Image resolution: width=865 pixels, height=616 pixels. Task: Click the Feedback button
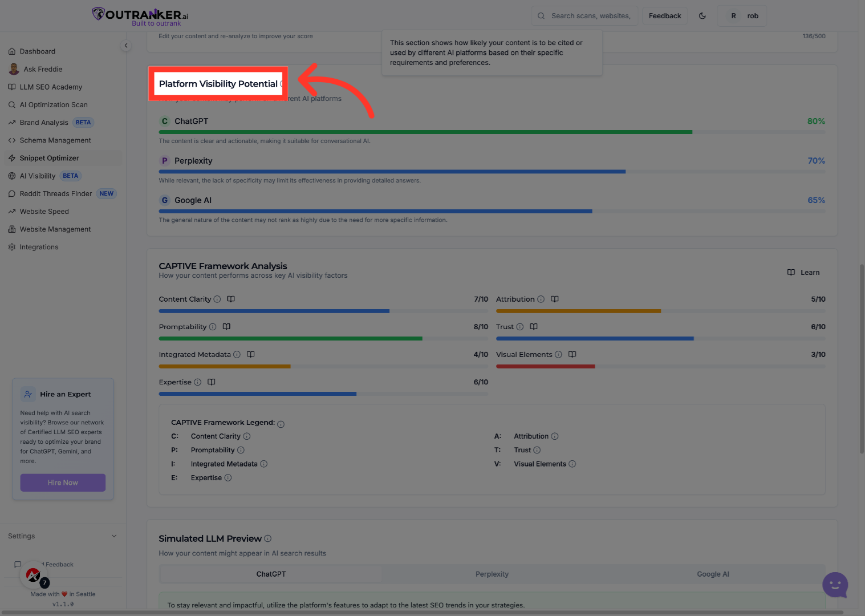[664, 15]
